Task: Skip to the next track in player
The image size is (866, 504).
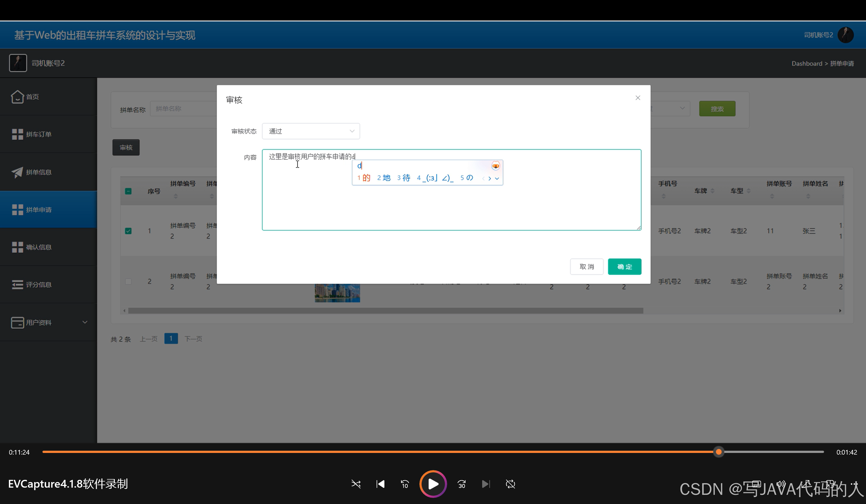Action: tap(486, 484)
